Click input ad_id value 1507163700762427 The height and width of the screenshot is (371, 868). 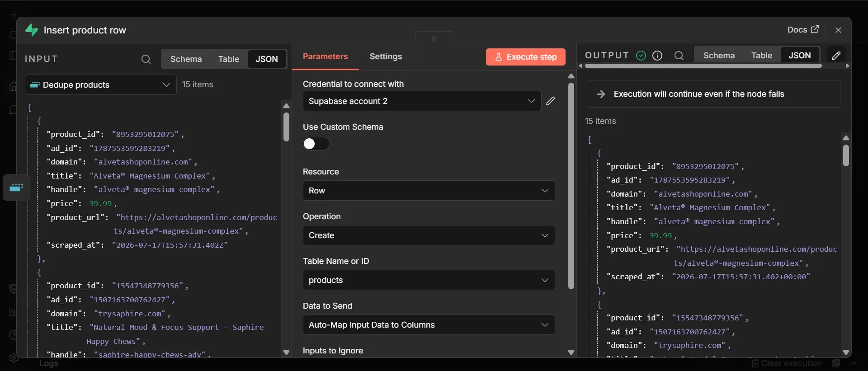click(x=129, y=300)
